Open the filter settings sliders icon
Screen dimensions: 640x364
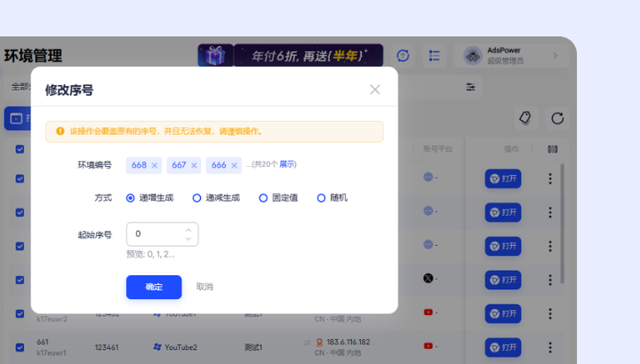click(x=470, y=87)
